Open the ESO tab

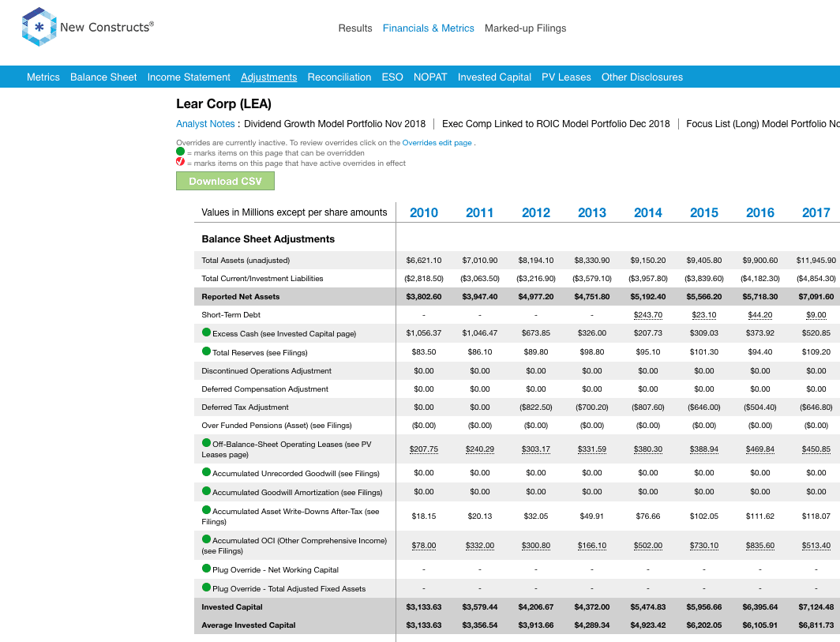coord(392,77)
